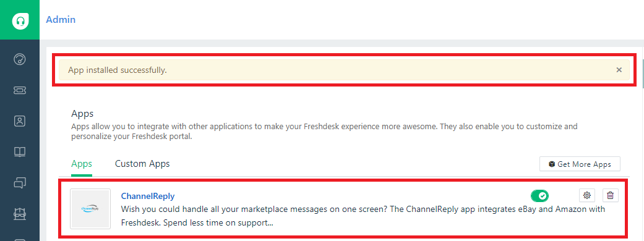Click the Freshdesk headset logo
Viewport: 644px width, 241px height.
tap(20, 20)
